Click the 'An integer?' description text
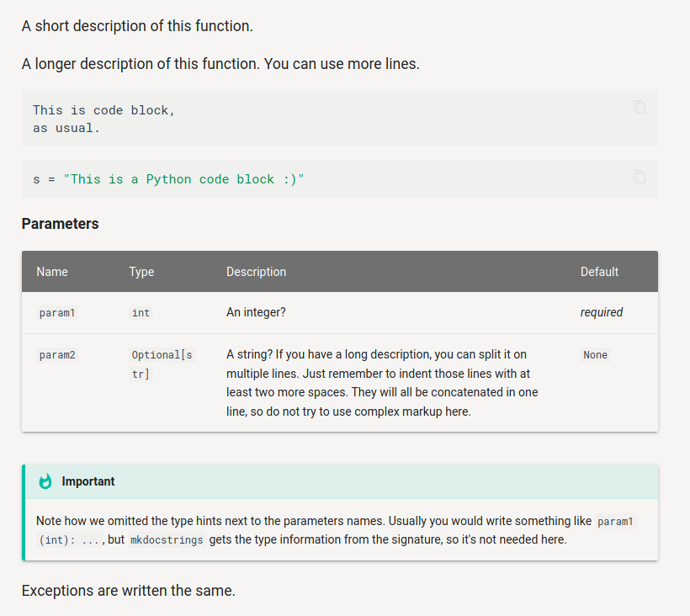This screenshot has height=616, width=690. [256, 312]
